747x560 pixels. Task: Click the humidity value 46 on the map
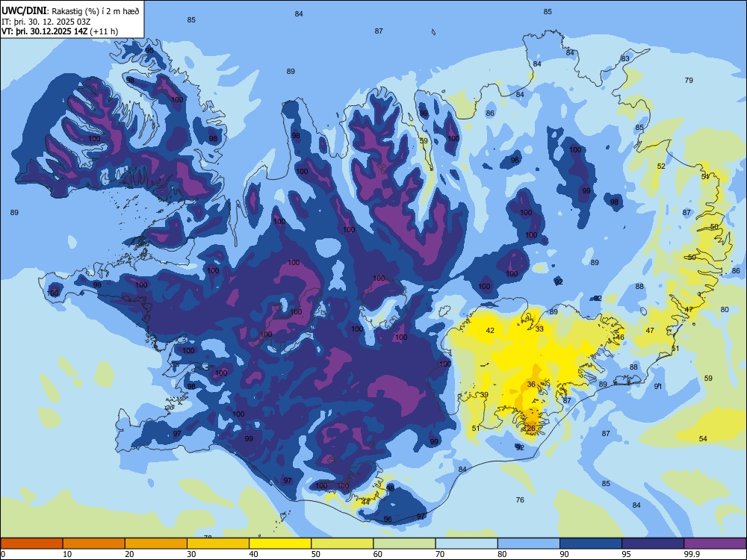(x=620, y=337)
